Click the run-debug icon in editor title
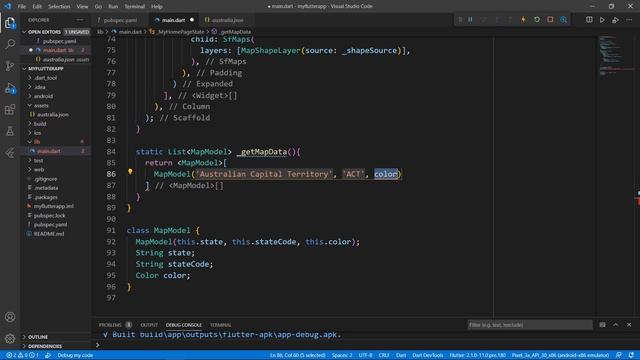The height and width of the screenshot is (360, 640). pos(615,20)
